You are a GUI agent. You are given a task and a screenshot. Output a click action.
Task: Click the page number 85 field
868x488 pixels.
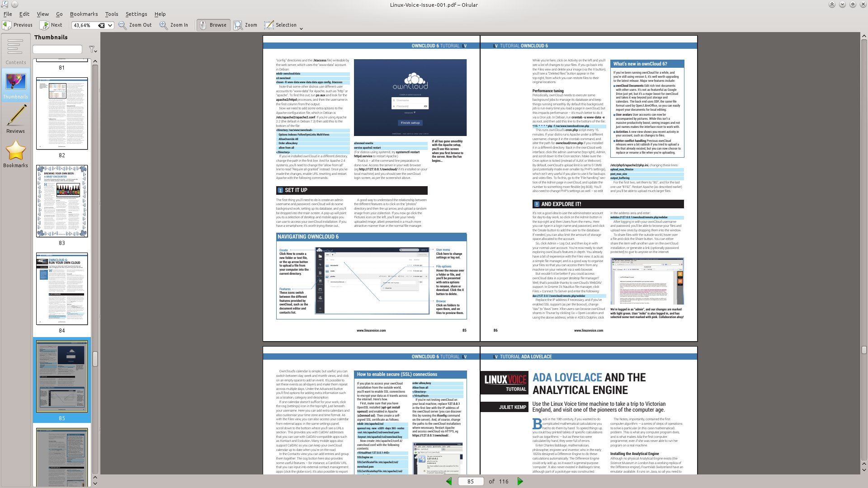(x=471, y=481)
